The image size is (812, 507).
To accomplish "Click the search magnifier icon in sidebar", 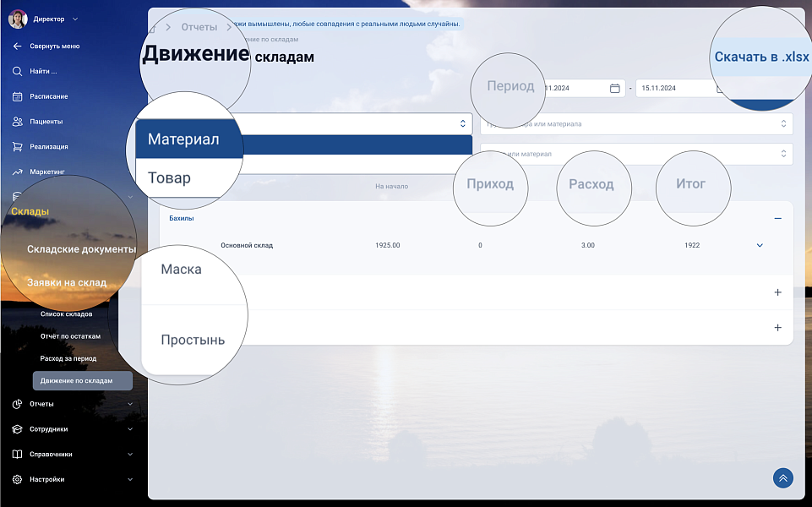I will coord(17,71).
